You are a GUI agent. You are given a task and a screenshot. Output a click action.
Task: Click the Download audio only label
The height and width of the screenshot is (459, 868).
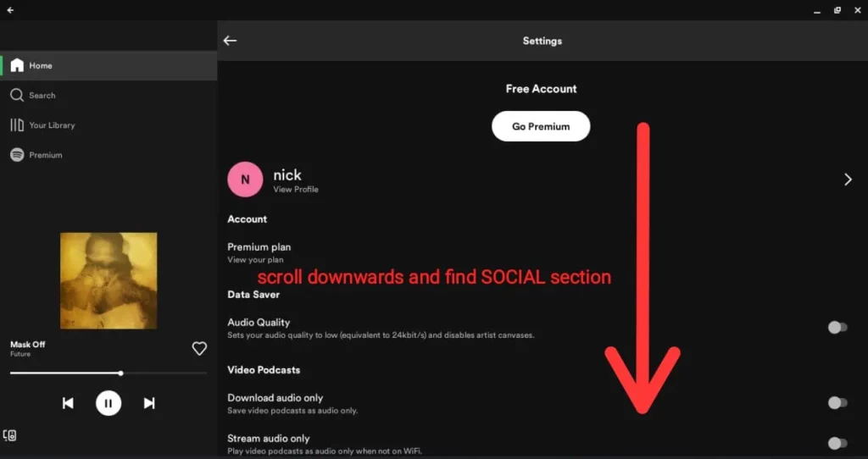coord(275,398)
